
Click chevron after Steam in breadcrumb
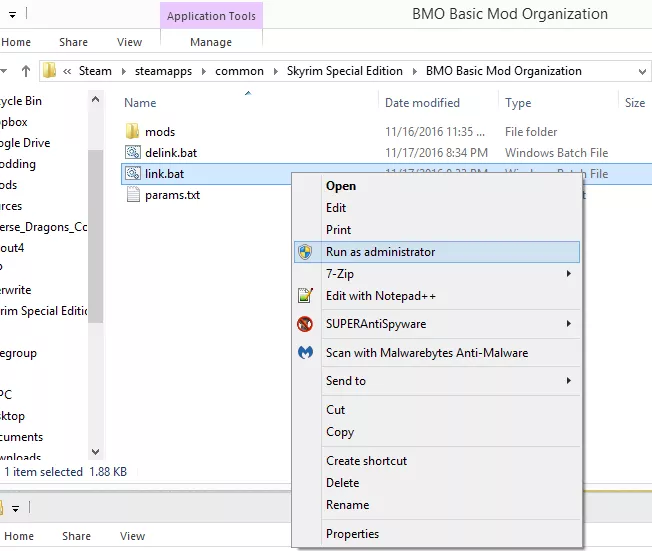click(123, 72)
